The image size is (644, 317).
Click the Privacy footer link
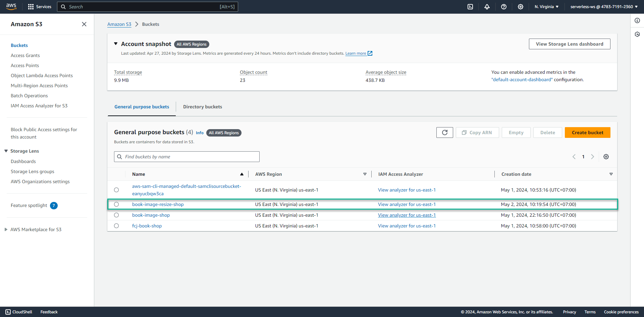tap(570, 312)
